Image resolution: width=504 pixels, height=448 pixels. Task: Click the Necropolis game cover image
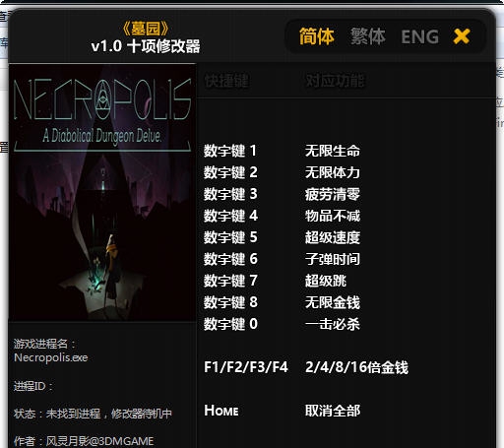pos(102,192)
